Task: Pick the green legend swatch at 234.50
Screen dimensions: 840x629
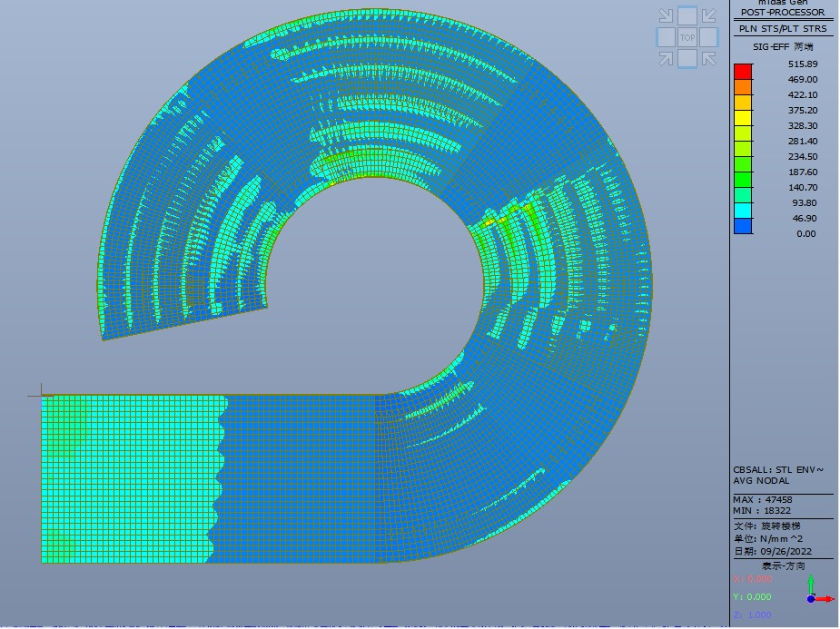Action: 743,164
